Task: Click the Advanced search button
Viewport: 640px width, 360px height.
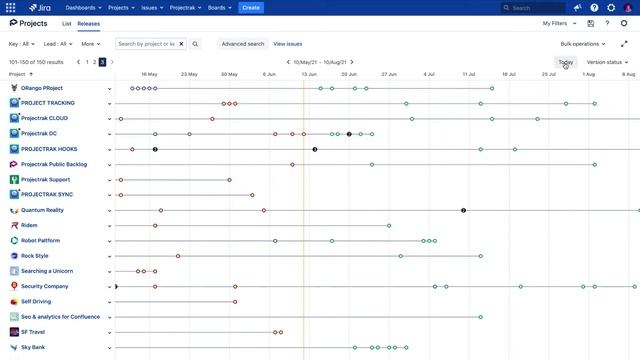Action: [x=243, y=44]
